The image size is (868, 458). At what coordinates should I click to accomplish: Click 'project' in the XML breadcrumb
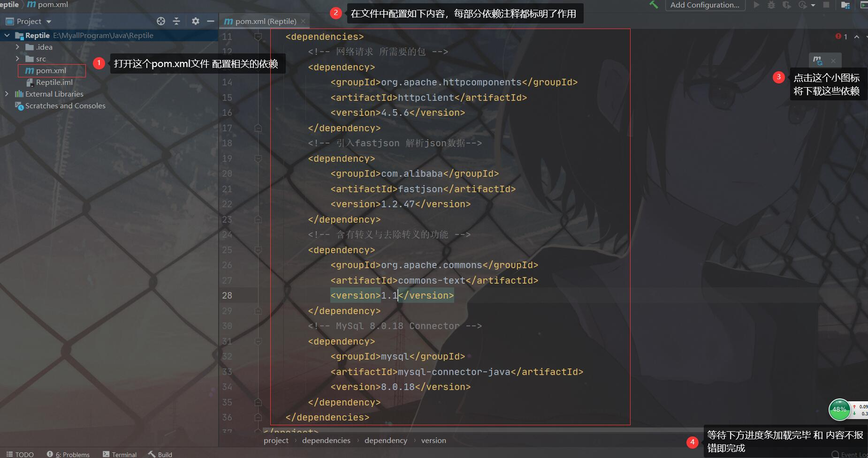[x=276, y=441]
